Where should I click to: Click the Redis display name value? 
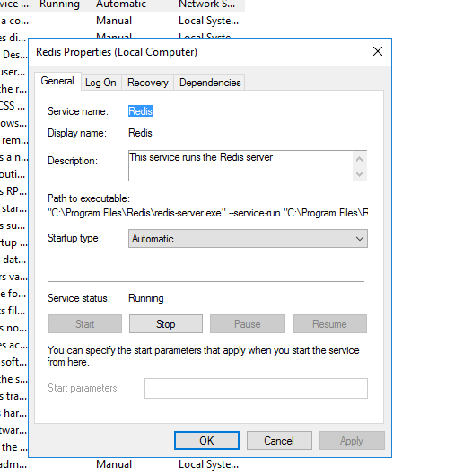coord(140,133)
